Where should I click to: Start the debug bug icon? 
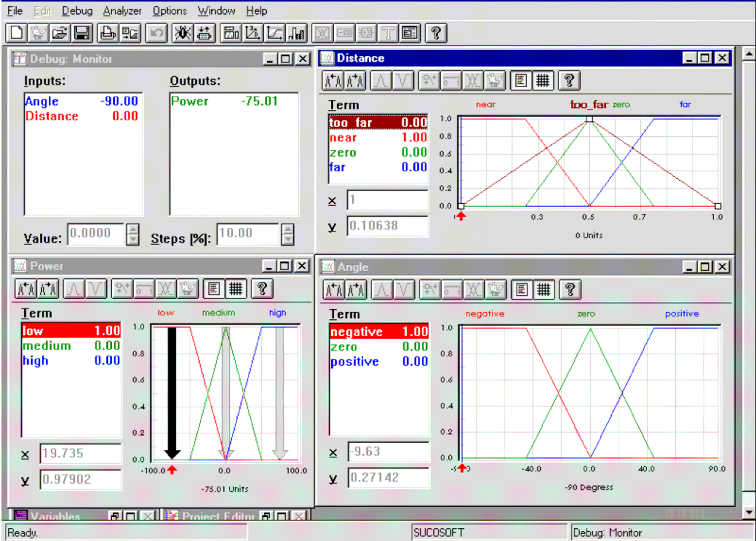point(183,33)
